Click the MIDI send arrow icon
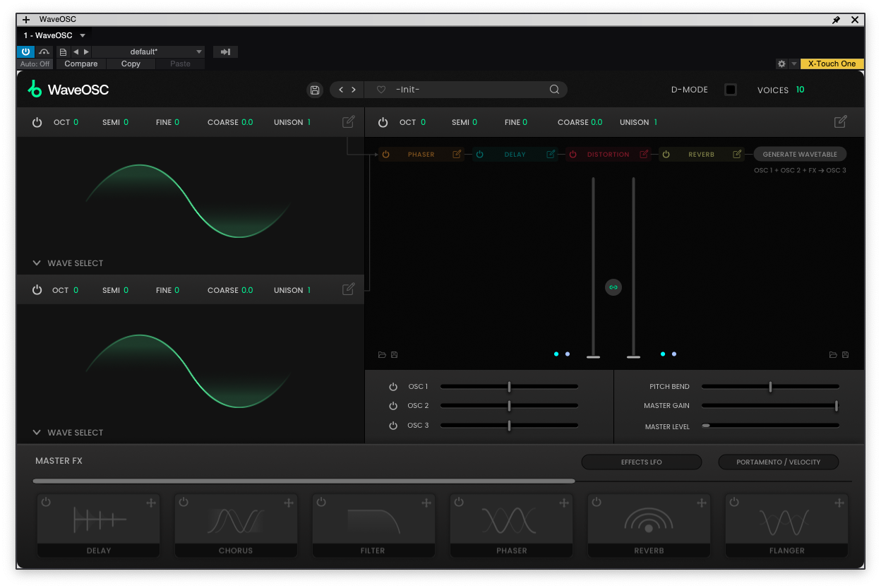 (225, 52)
